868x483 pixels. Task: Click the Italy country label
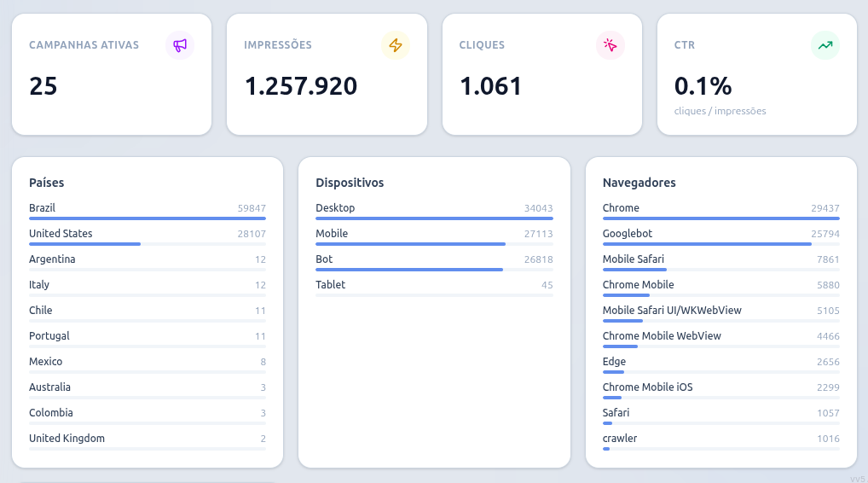click(39, 285)
